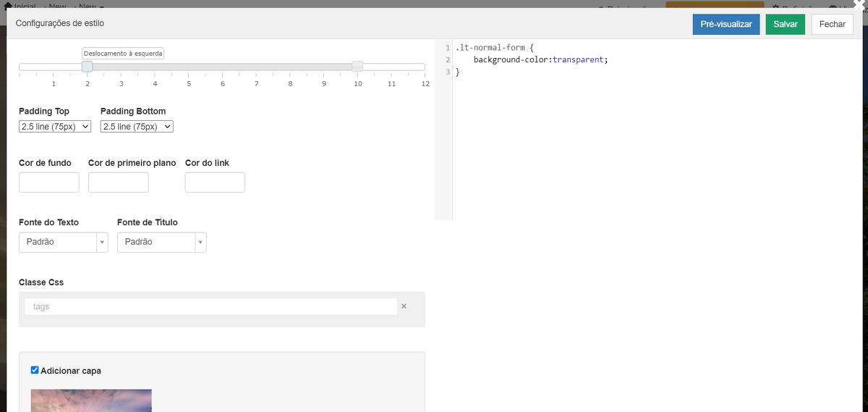Open the Cor de primeiro plano color field
This screenshot has height=412, width=868.
click(x=118, y=182)
